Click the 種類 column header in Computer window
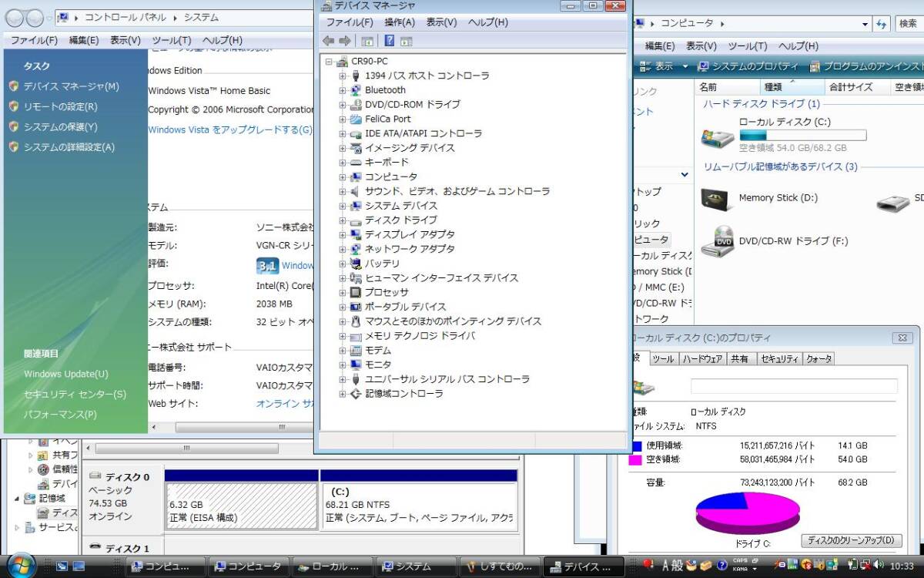Screen dimensions: 924x578 coord(791,87)
